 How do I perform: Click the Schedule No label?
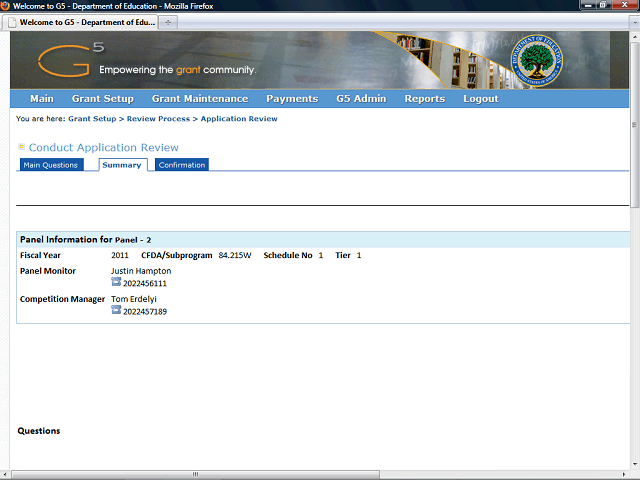click(288, 255)
